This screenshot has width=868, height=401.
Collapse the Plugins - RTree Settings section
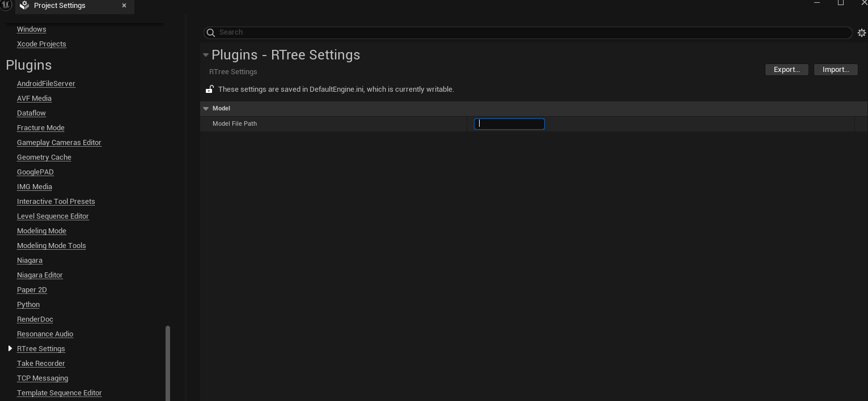point(205,55)
